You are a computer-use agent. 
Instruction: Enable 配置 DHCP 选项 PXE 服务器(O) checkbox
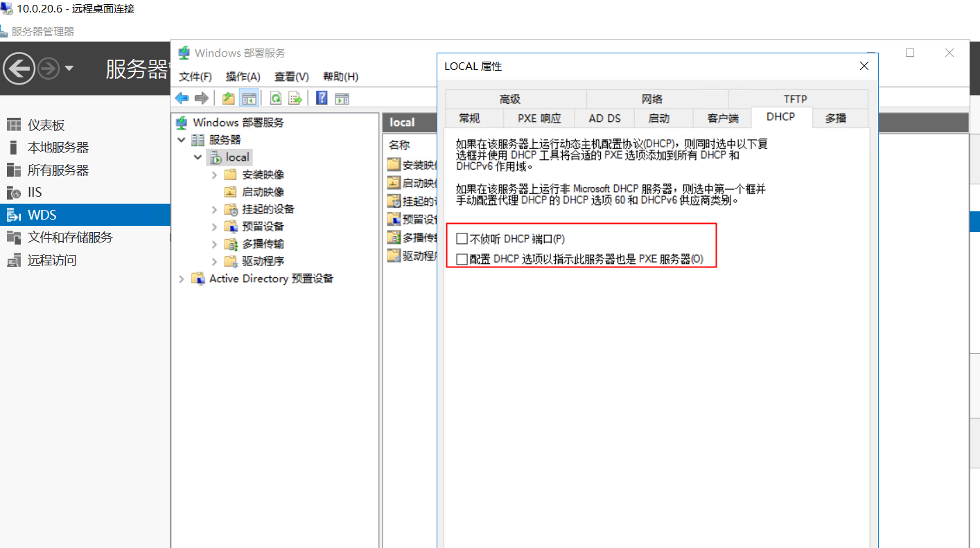[462, 259]
